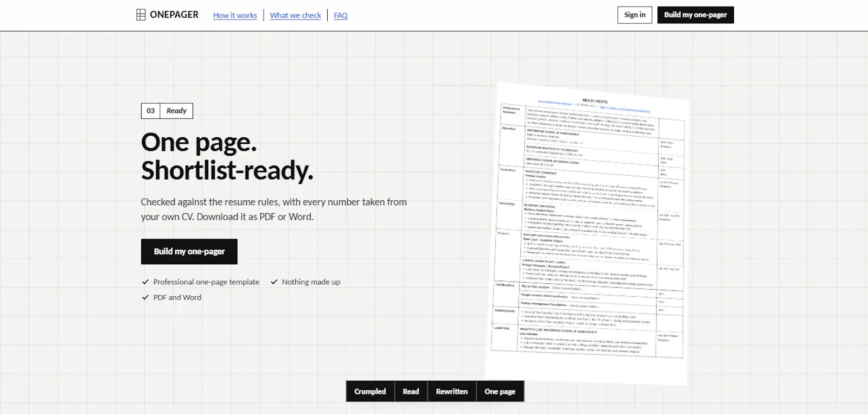Click checkmark beside PDF and Word
The image size is (868, 414).
pyautogui.click(x=145, y=297)
